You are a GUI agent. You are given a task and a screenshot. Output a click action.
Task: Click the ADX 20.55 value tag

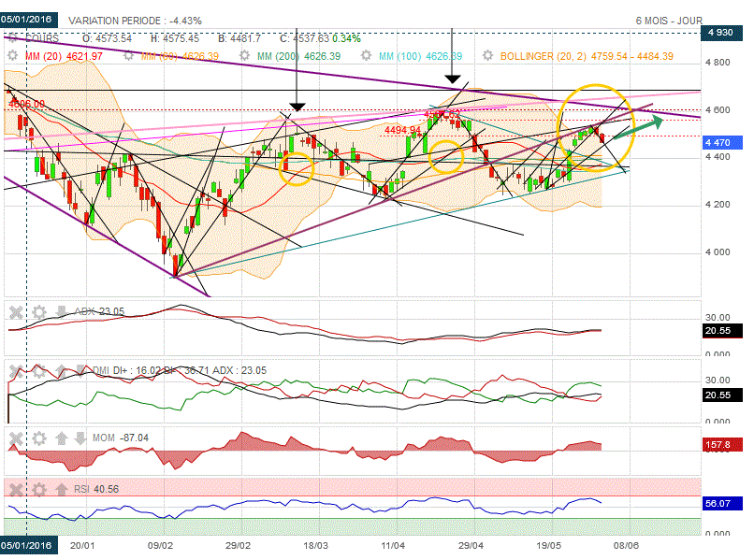(721, 331)
